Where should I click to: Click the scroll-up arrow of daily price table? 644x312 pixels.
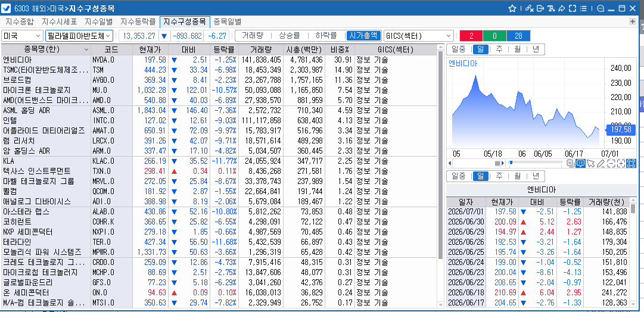click(634, 201)
